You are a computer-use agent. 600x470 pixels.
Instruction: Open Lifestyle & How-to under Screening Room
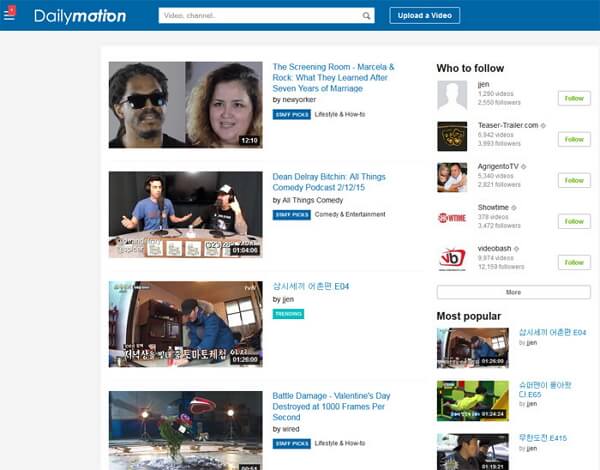pyautogui.click(x=340, y=114)
